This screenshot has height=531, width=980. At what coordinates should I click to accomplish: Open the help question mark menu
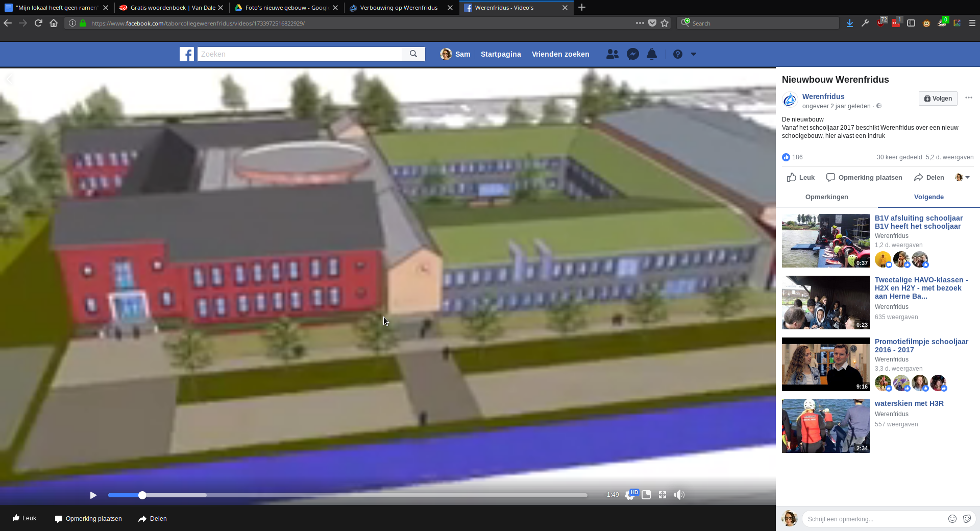(x=677, y=54)
